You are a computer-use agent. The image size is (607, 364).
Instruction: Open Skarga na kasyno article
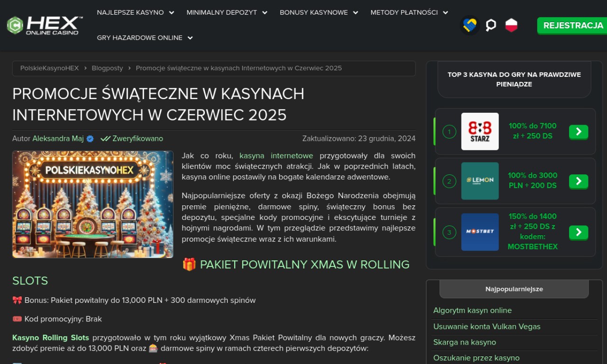click(x=464, y=342)
